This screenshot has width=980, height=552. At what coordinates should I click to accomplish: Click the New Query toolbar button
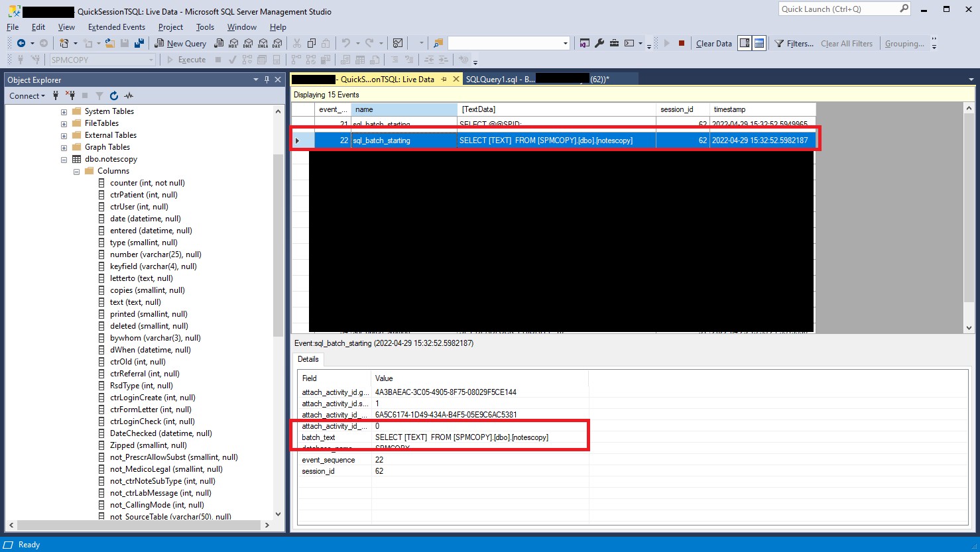coord(180,44)
